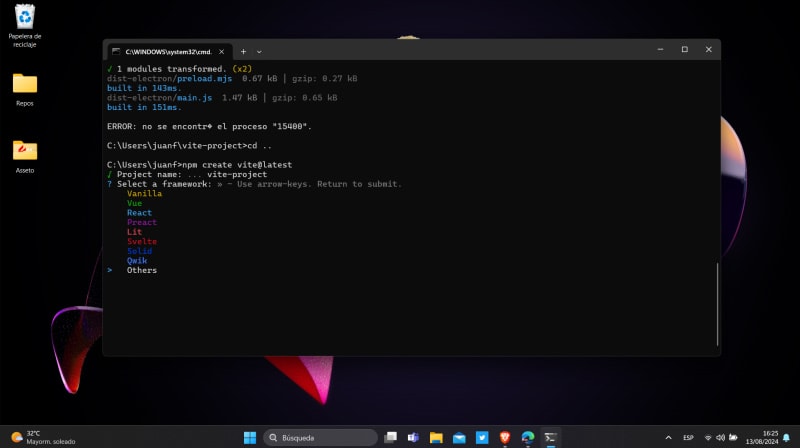The width and height of the screenshot is (800, 448).
Task: Click the preload.mjs file name
Action: coord(204,79)
